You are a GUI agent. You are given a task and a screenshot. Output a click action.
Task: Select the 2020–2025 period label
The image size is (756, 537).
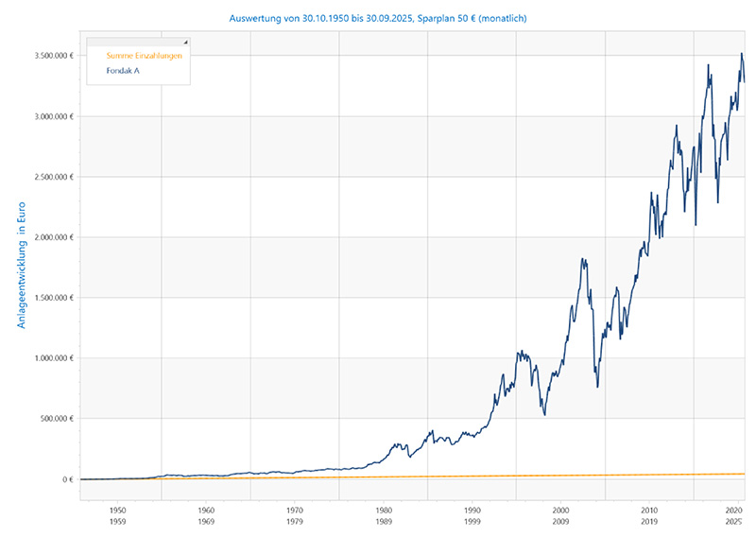click(x=732, y=513)
